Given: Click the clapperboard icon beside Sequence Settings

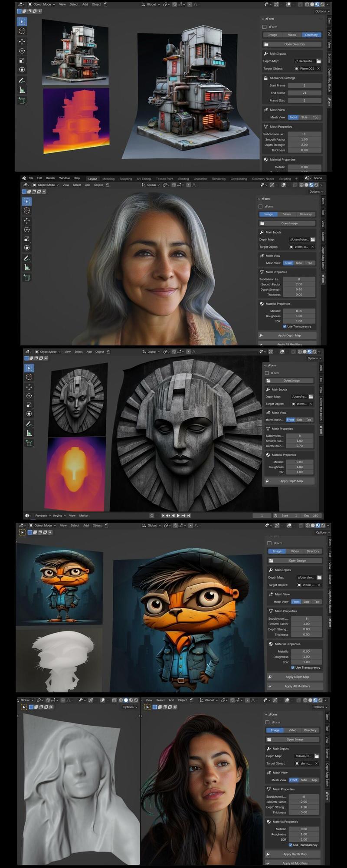Looking at the screenshot, I should (265, 78).
